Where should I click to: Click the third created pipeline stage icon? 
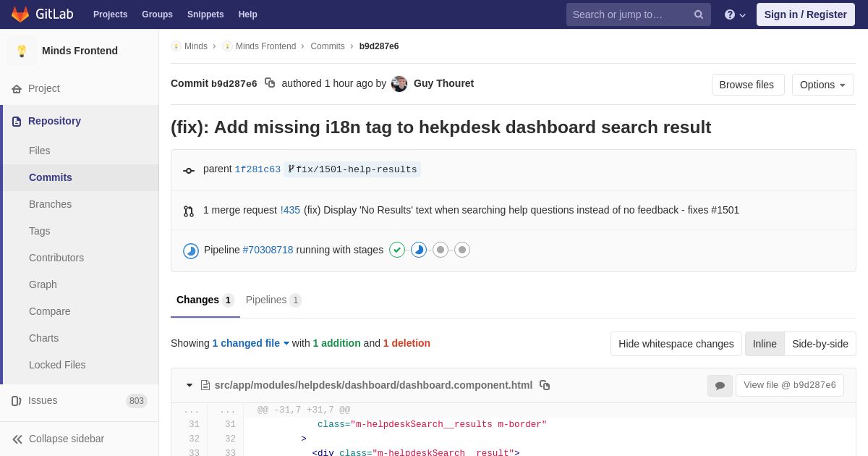point(441,250)
